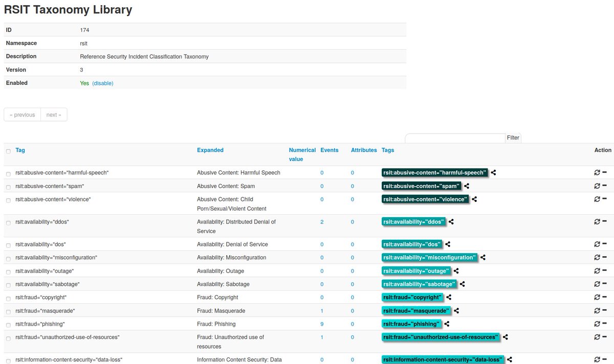This screenshot has height=364, width=614.
Task: Click the refresh icon for rsit:availability="ddos" row
Action: pyautogui.click(x=597, y=222)
